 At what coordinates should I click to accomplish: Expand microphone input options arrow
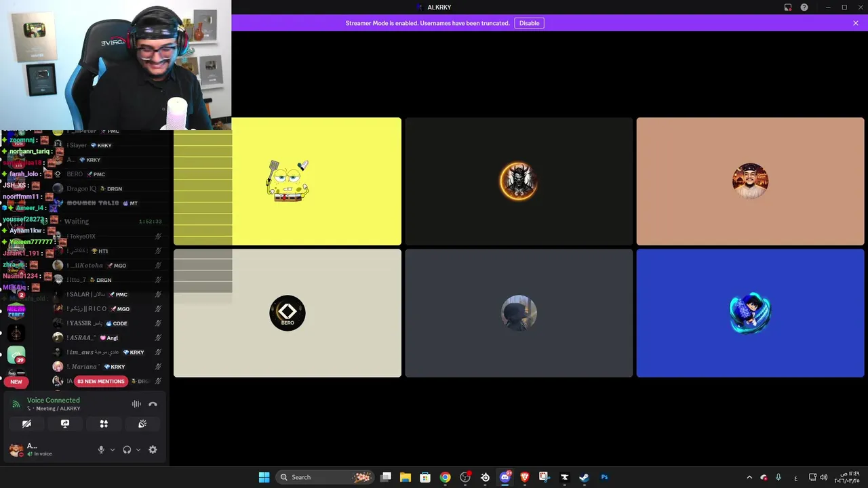[113, 449]
